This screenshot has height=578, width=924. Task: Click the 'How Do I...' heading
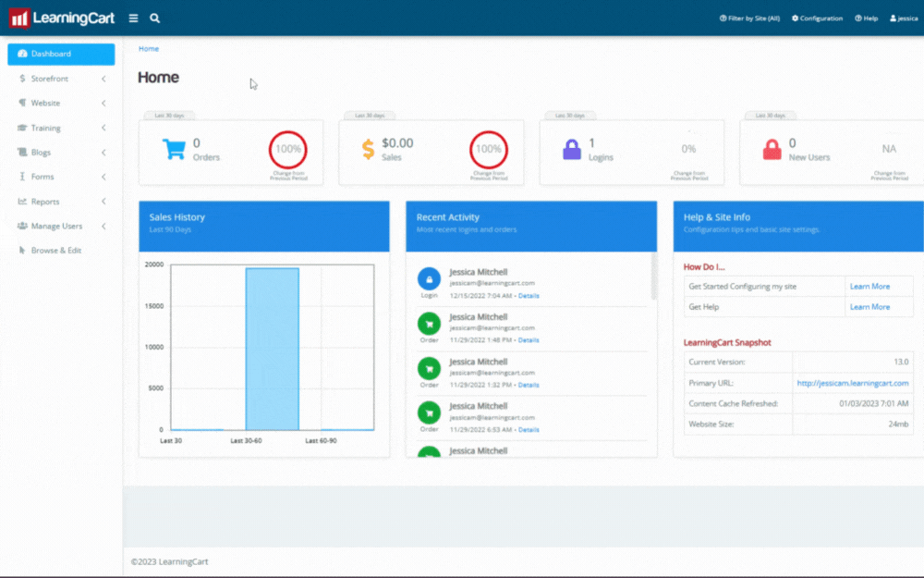point(704,267)
